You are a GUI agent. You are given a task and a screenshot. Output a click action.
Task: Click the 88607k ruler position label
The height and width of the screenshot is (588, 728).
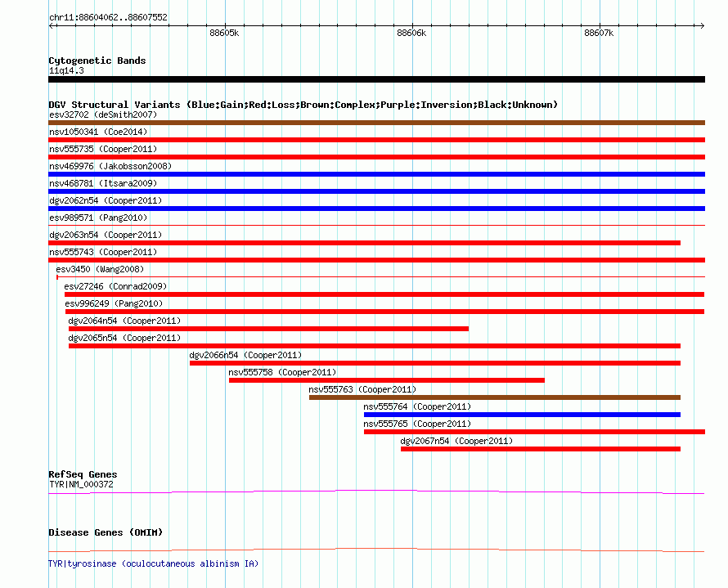tap(599, 33)
